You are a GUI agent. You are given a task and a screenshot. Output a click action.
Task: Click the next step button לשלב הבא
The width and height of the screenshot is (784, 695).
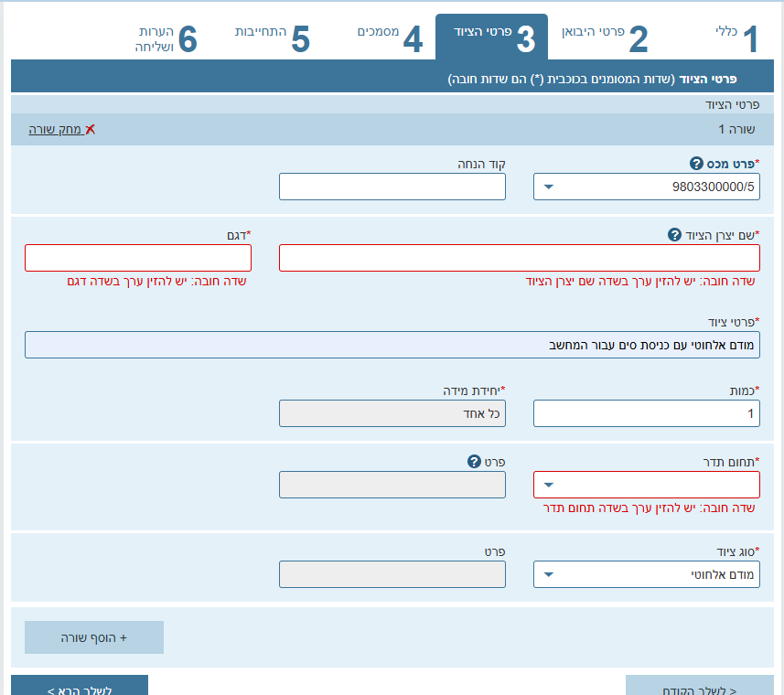(80, 688)
